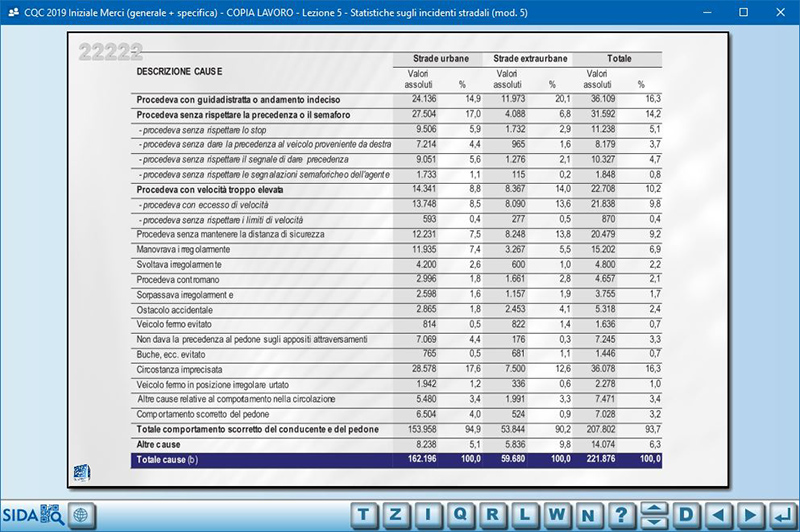Go to previous slide with left arrow
This screenshot has width=800, height=532.
[x=717, y=515]
